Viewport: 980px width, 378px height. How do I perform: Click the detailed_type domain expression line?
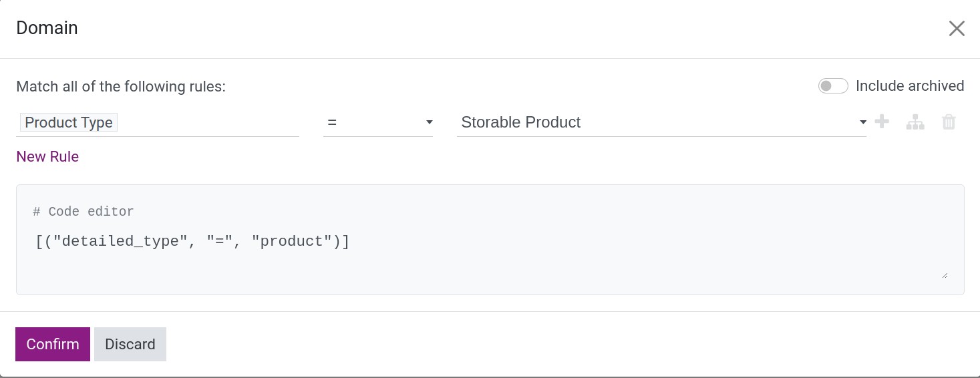[x=192, y=241]
